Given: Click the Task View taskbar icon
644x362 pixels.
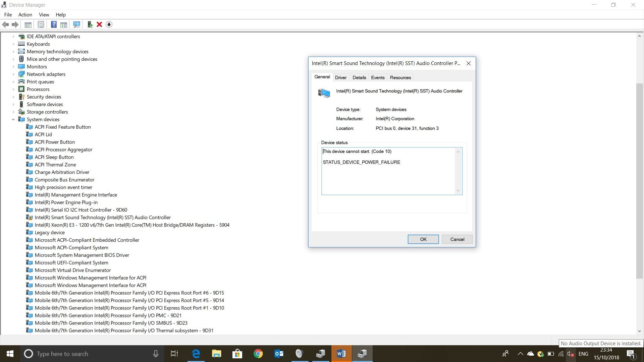Looking at the screenshot, I should 174,354.
